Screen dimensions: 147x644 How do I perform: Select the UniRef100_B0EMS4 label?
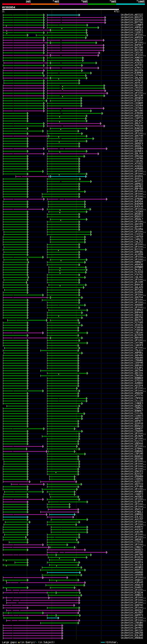coord(132,202)
